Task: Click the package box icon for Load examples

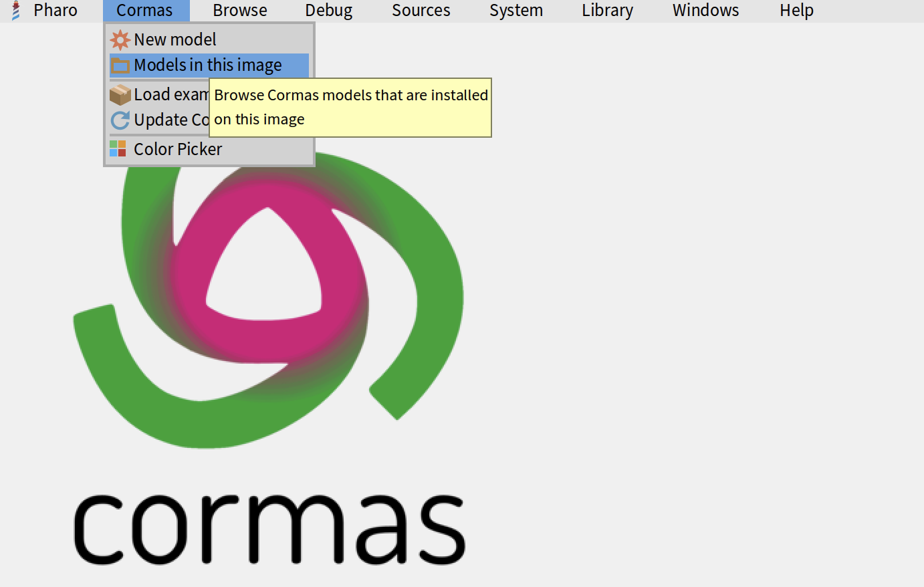Action: click(x=120, y=95)
